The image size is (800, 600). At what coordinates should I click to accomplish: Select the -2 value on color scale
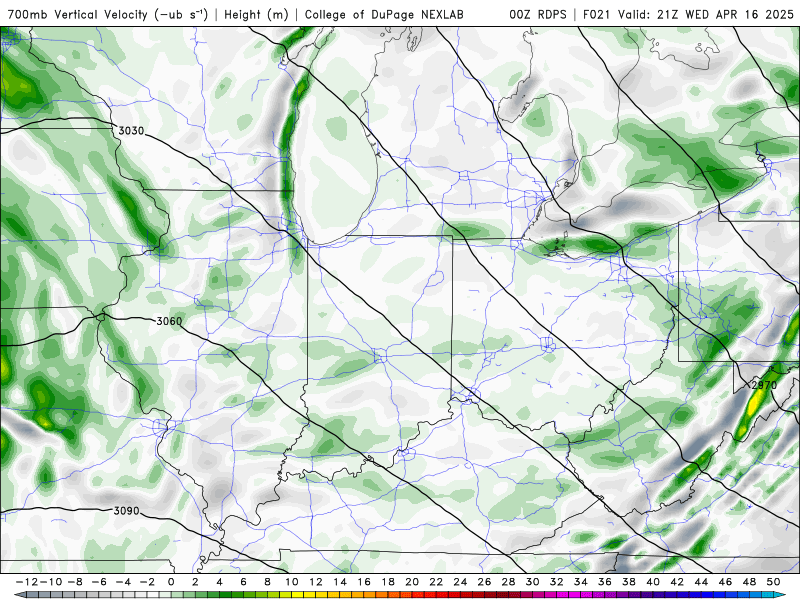pyautogui.click(x=147, y=582)
